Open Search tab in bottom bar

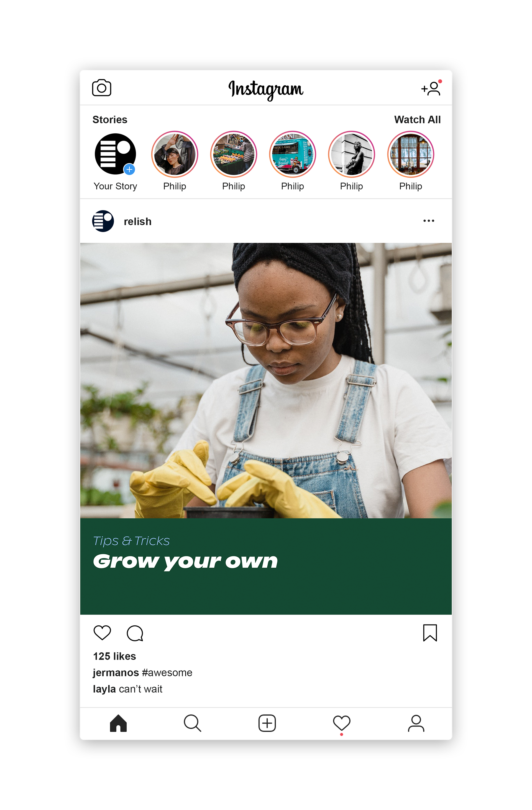(192, 723)
